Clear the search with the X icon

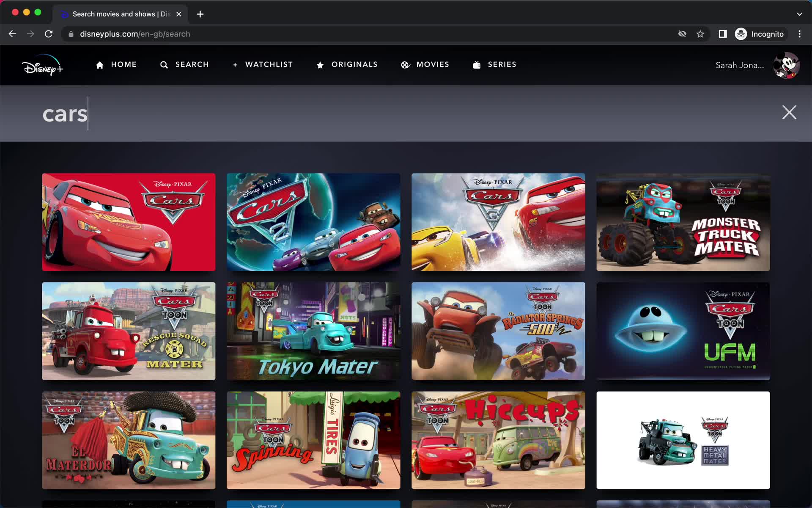(x=789, y=112)
